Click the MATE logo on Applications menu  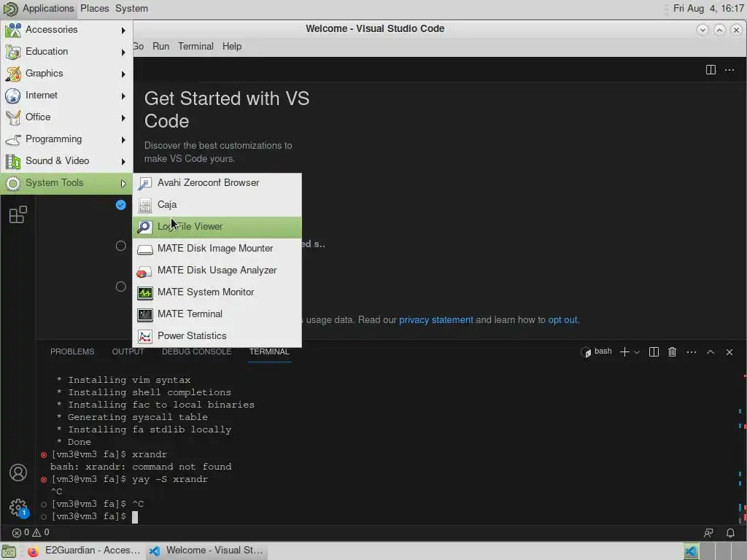coord(10,9)
